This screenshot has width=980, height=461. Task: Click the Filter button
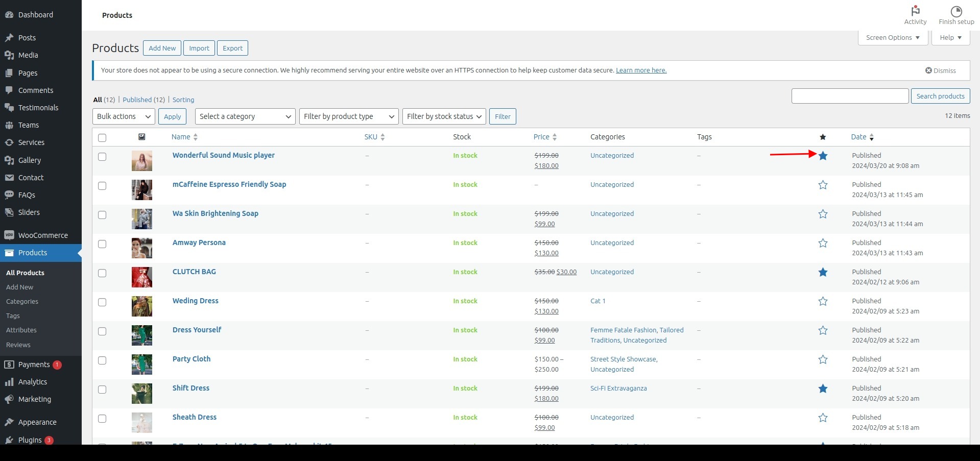(x=503, y=116)
